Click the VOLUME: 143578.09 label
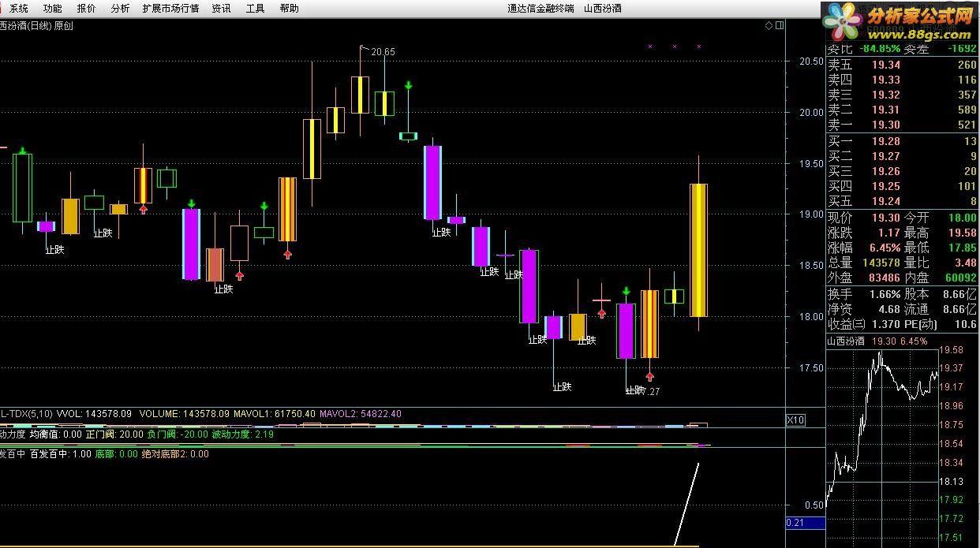Screen dimensions: 980x548 pos(184,413)
